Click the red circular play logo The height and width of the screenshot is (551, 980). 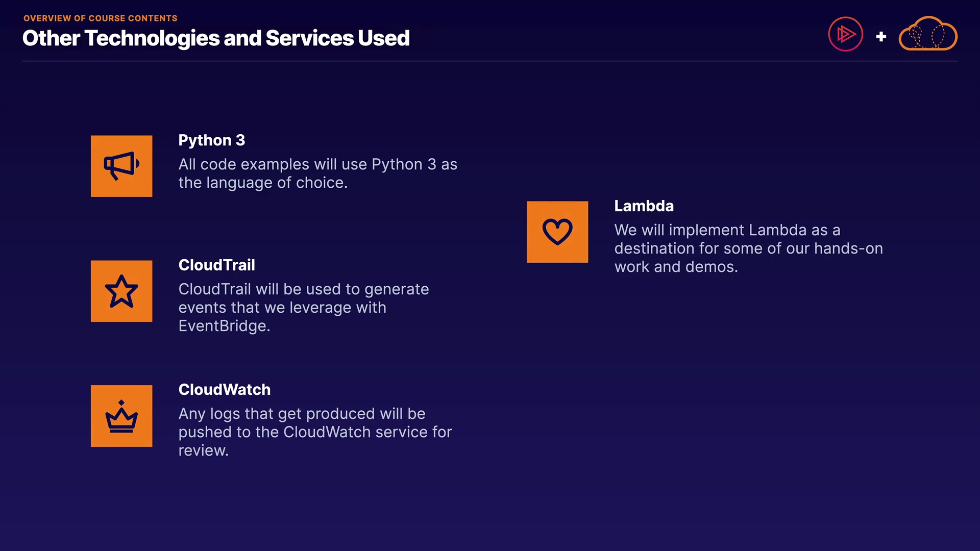coord(845,34)
